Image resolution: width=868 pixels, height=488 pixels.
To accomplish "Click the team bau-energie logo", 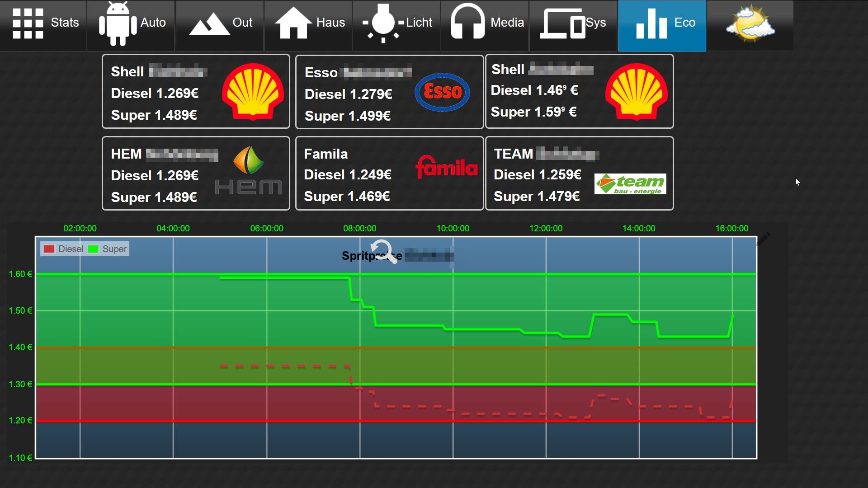I will pos(630,184).
